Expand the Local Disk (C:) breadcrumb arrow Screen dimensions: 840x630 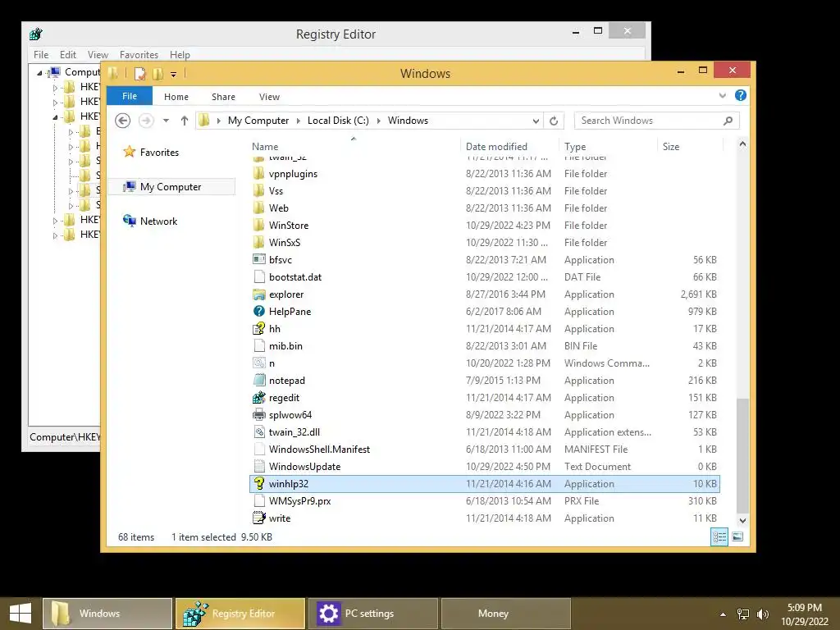click(x=379, y=121)
